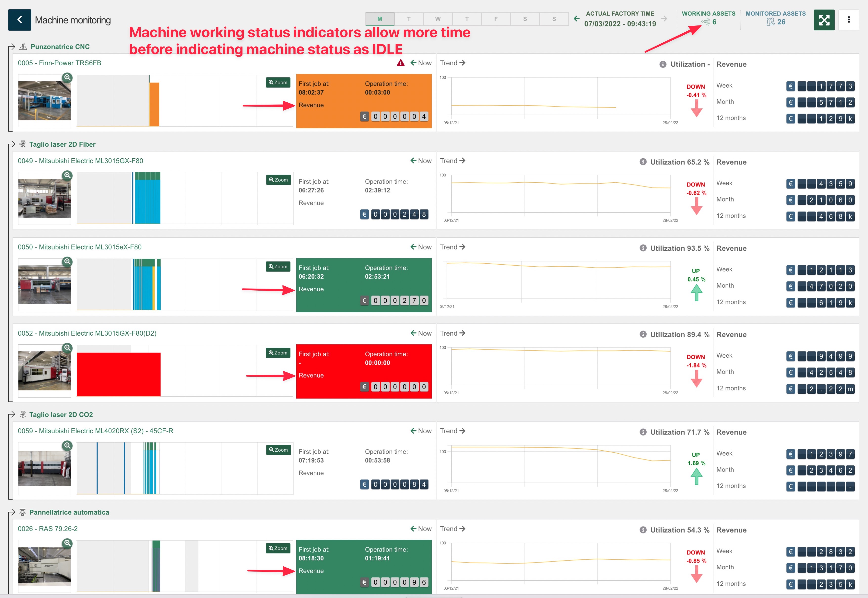Viewport: 868px width, 598px height.
Task: Select Monday in the weekday selector
Action: (x=380, y=19)
